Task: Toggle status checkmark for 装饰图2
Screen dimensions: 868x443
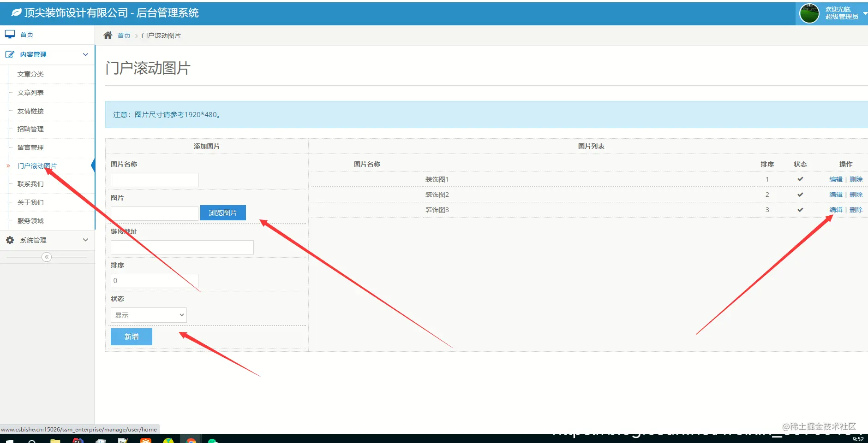Action: point(800,195)
